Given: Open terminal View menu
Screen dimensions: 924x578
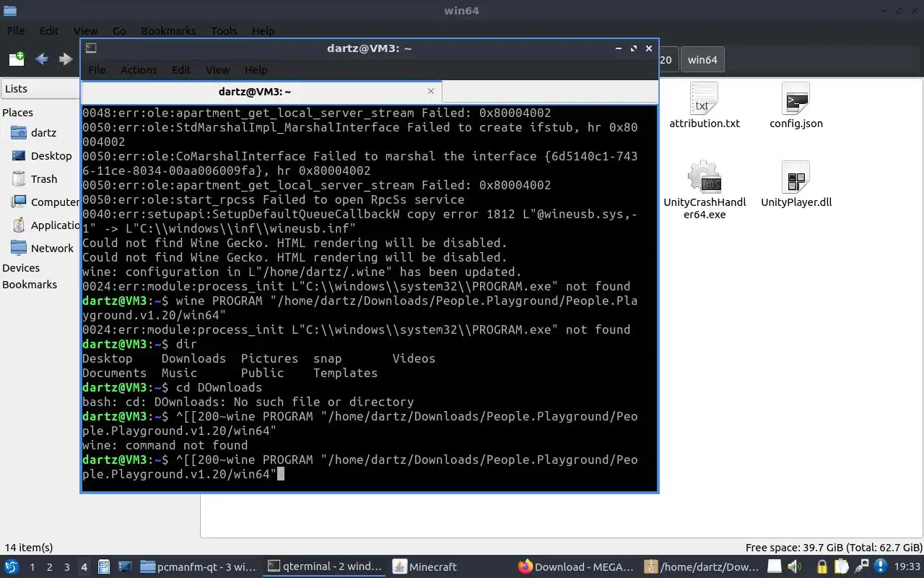Looking at the screenshot, I should pyautogui.click(x=217, y=70).
